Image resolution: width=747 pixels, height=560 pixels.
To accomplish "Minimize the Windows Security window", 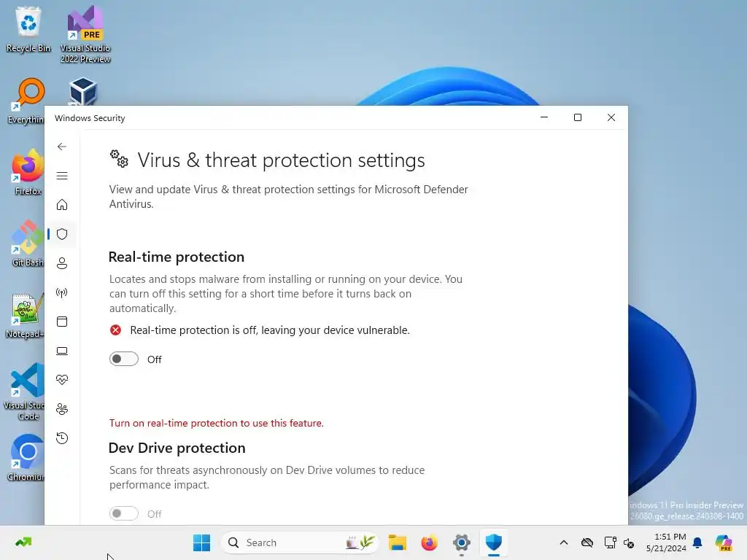I will pos(544,117).
